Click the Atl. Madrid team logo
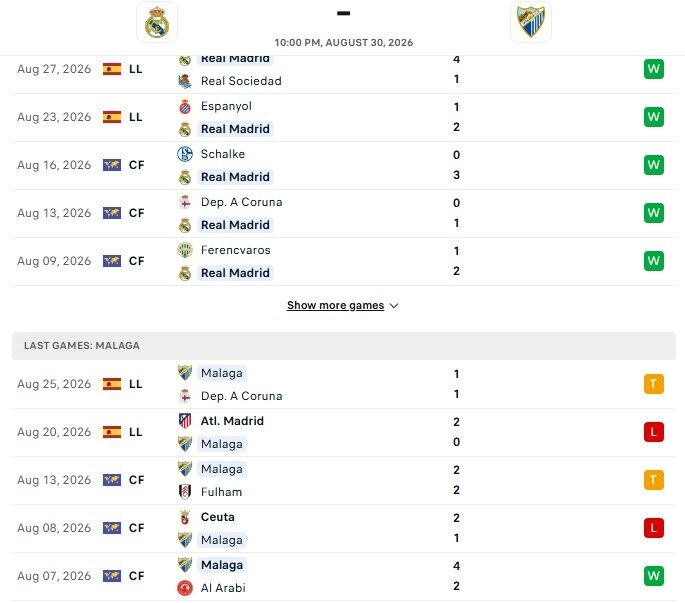 [x=185, y=421]
